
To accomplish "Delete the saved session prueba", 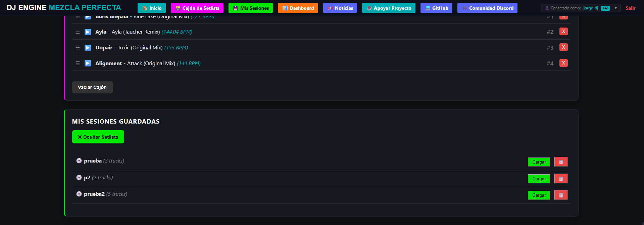I will pos(561,162).
